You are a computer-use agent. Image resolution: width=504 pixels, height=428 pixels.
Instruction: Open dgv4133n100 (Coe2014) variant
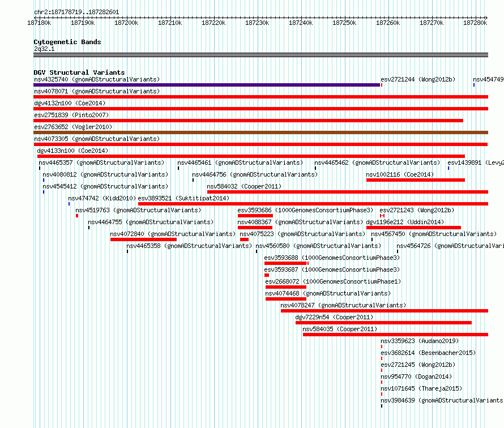coord(72,151)
